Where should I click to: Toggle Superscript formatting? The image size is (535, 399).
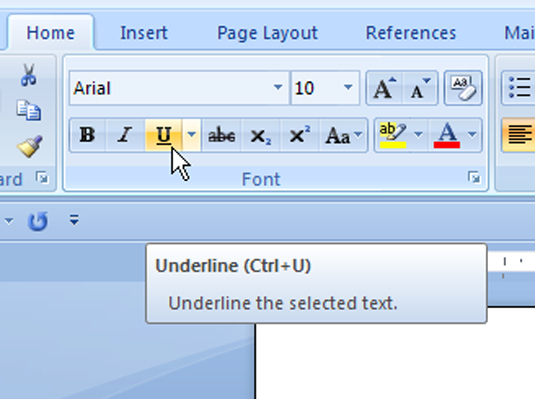[300, 135]
